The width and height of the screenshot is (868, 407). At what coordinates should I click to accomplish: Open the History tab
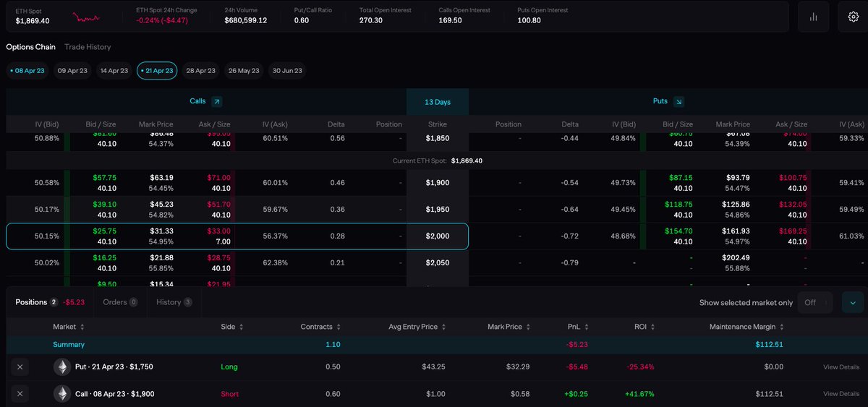point(174,302)
